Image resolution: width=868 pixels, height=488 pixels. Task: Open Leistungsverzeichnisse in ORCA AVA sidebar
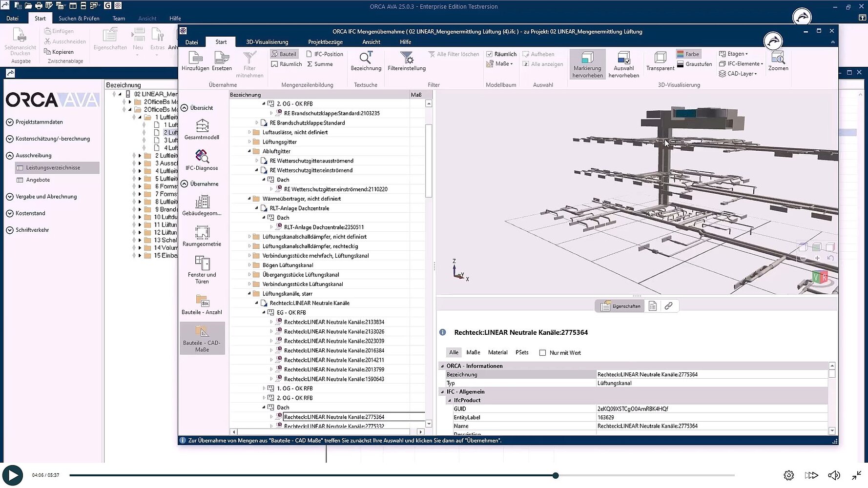(x=57, y=168)
